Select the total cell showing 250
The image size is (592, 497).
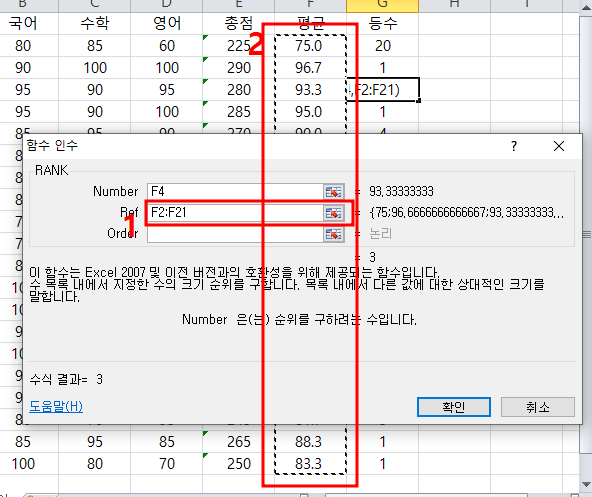(x=239, y=463)
